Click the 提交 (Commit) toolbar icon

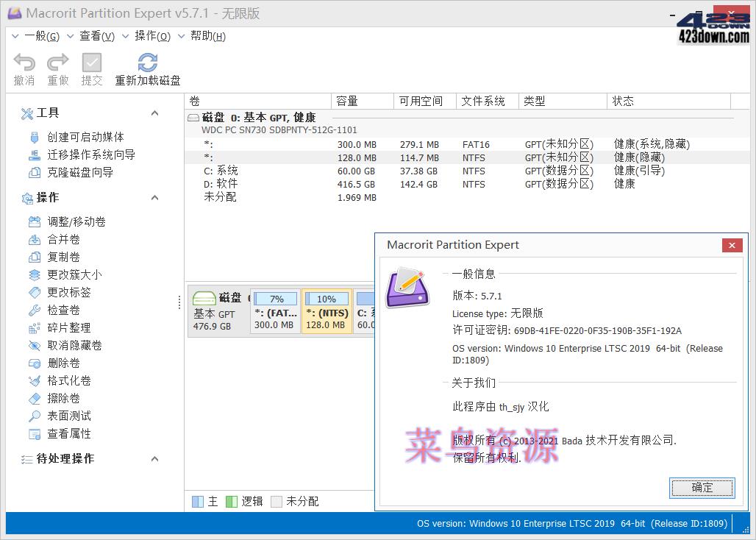point(91,68)
